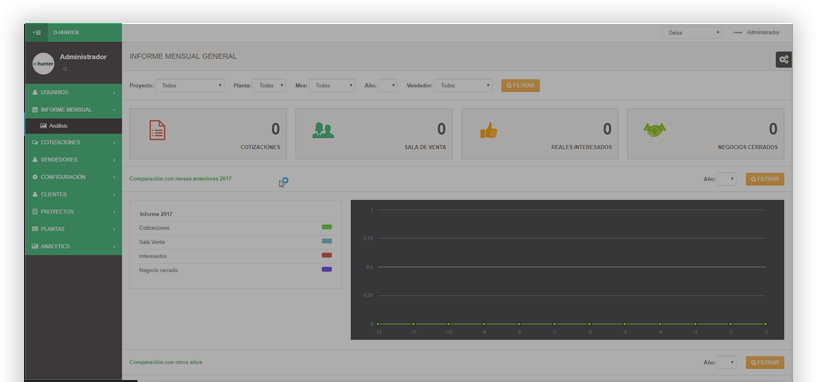Click the chart icon next to Análisis

click(44, 126)
